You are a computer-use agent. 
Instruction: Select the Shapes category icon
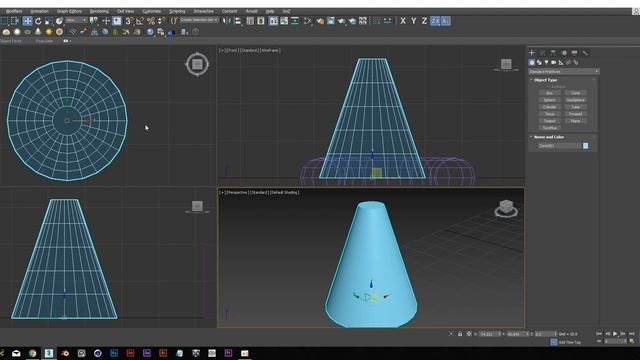click(539, 62)
